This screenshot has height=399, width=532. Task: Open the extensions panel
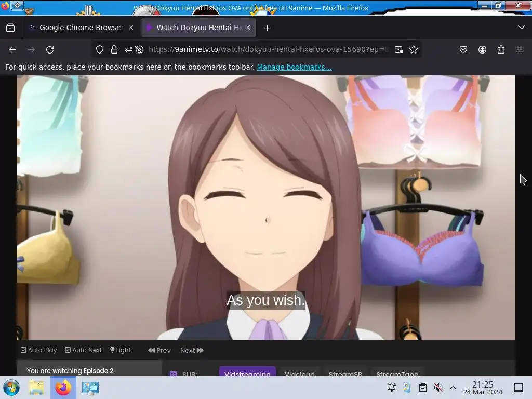point(501,50)
